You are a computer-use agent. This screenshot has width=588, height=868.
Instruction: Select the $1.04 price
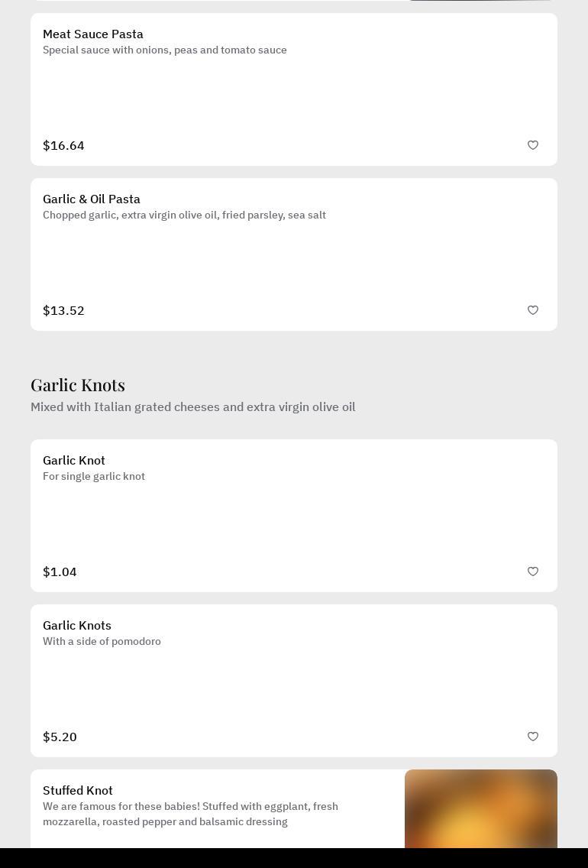point(60,572)
